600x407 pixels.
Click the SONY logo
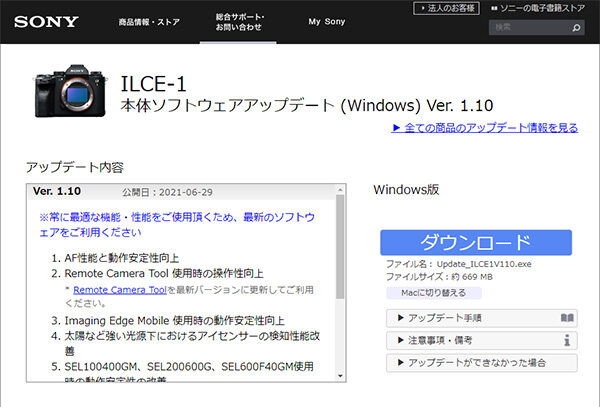(x=46, y=22)
